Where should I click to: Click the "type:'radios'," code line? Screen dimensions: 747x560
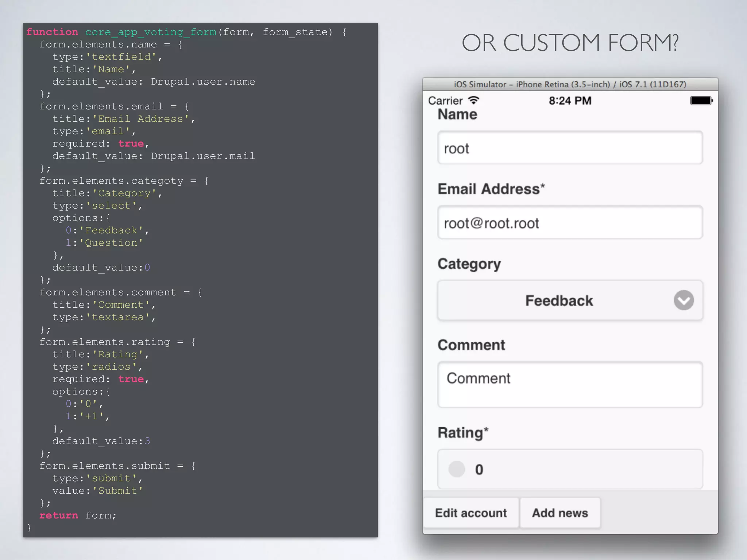[x=97, y=367]
